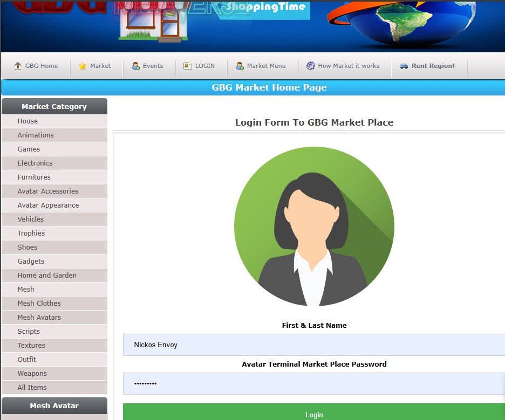Go to the Weapons category
Viewport: 505px width, 420px height.
[x=32, y=374]
